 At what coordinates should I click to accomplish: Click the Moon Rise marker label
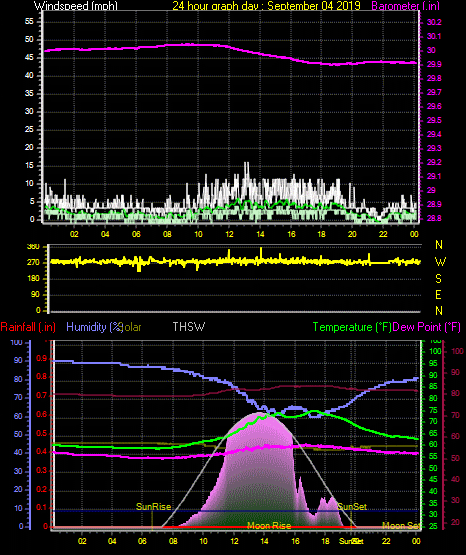(269, 526)
